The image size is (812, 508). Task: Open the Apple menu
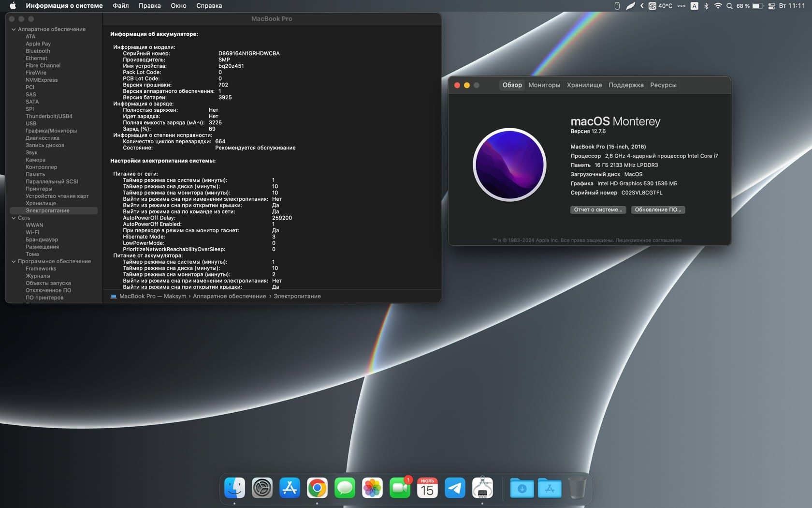pos(13,6)
